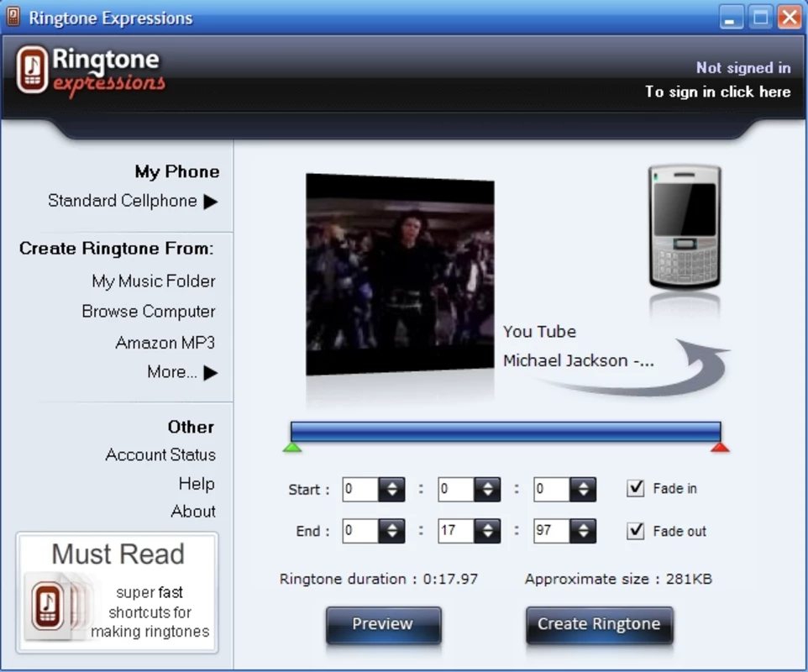808x672 pixels.
Task: Expand the Standard Cellphone arrow
Action: (210, 202)
